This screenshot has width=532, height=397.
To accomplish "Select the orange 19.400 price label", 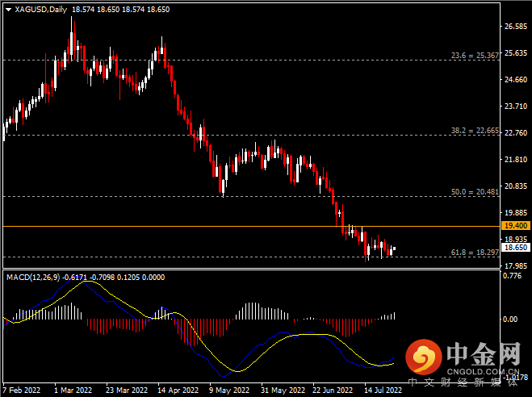I will point(515,226).
